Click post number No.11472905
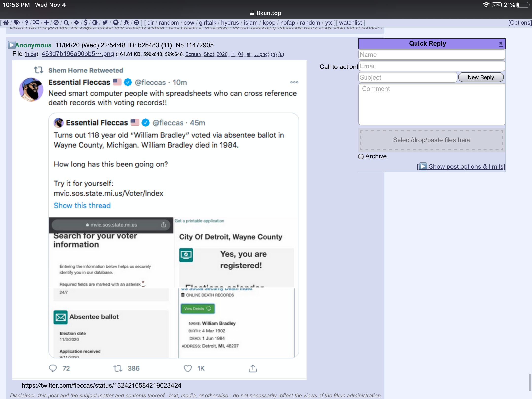The width and height of the screenshot is (532, 399). pyautogui.click(x=195, y=45)
